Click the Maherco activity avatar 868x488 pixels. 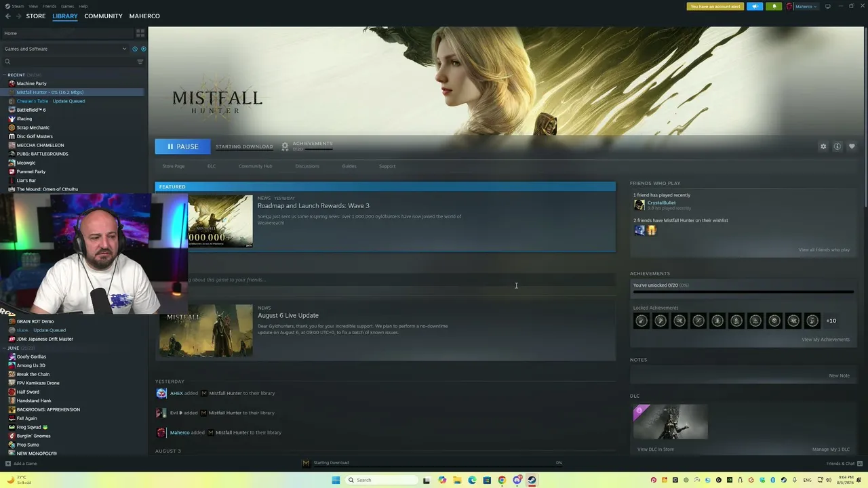(161, 432)
